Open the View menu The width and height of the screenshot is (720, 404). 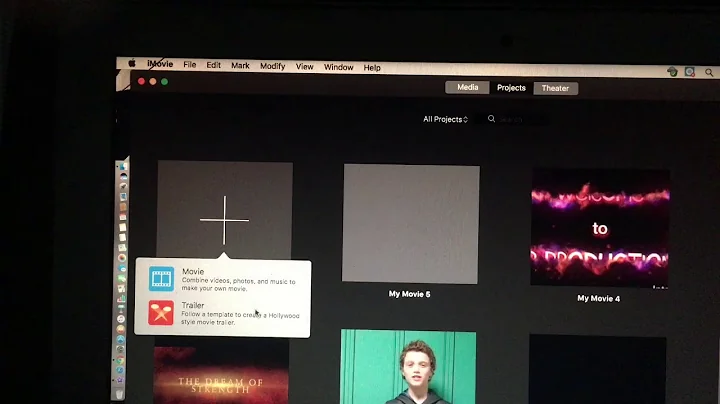tap(304, 67)
